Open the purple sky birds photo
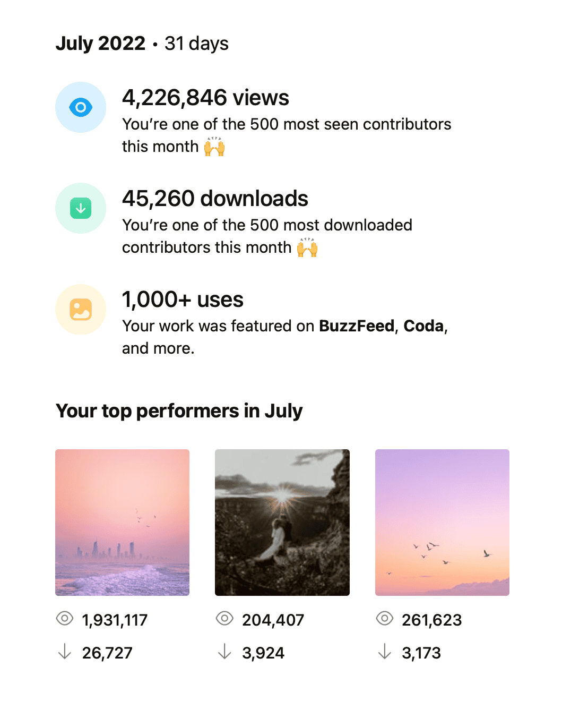 (442, 522)
